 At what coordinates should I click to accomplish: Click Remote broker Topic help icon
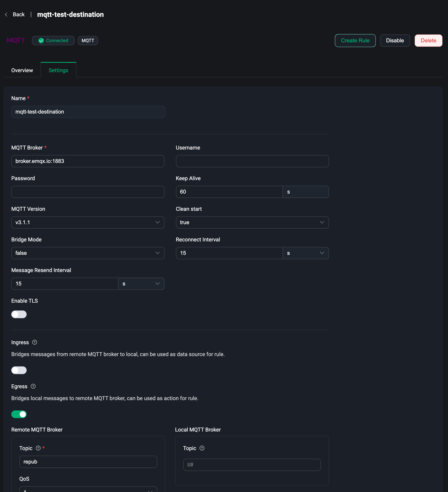tap(38, 448)
